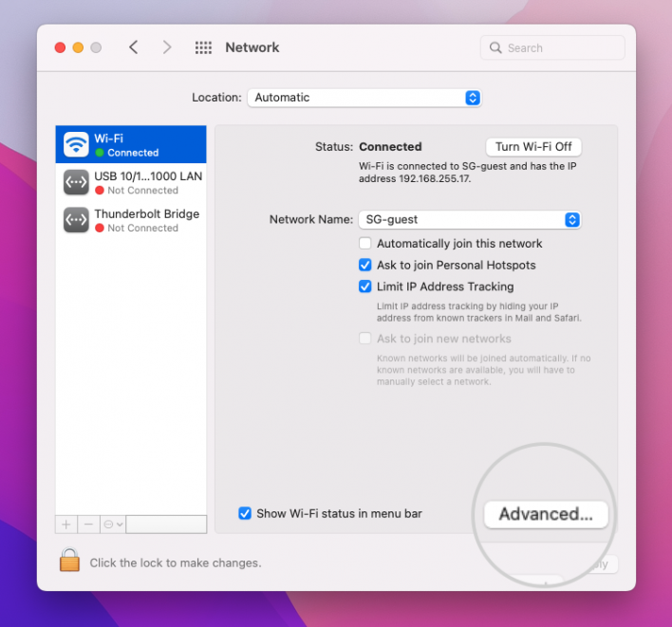
Task: Go forward with the right chevron arrow
Action: 167,47
